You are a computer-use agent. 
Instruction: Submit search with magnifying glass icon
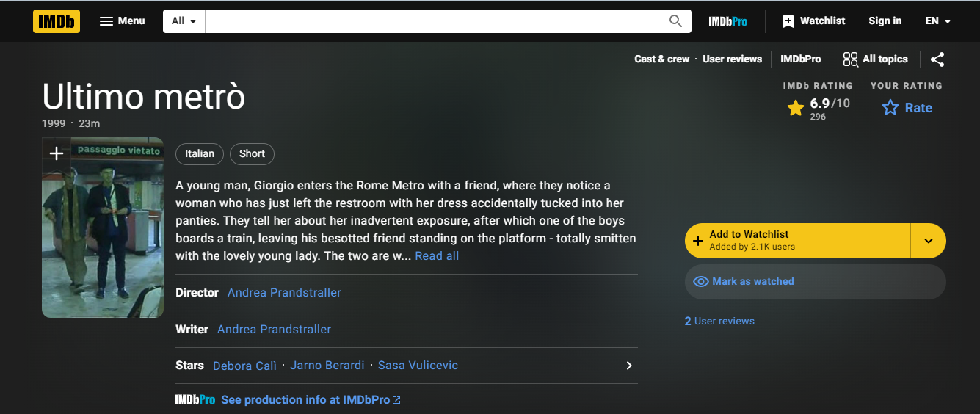click(676, 21)
